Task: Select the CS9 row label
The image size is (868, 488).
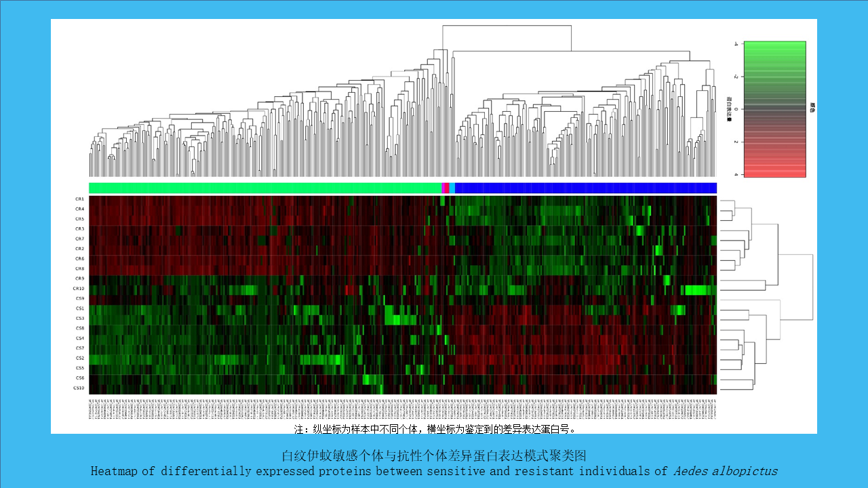Action: coord(80,298)
